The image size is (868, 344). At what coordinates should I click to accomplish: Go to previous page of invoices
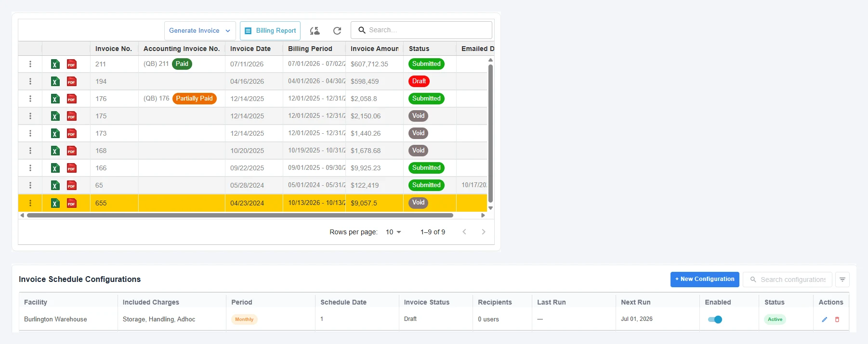464,232
